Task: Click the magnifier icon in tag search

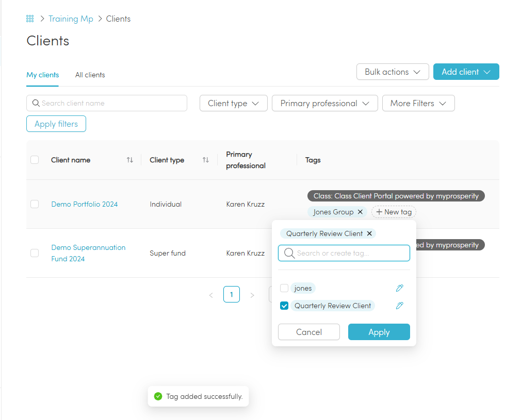Action: coord(289,253)
